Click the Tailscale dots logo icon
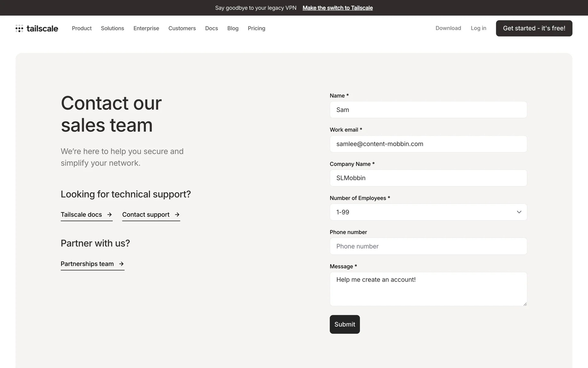 coord(19,29)
